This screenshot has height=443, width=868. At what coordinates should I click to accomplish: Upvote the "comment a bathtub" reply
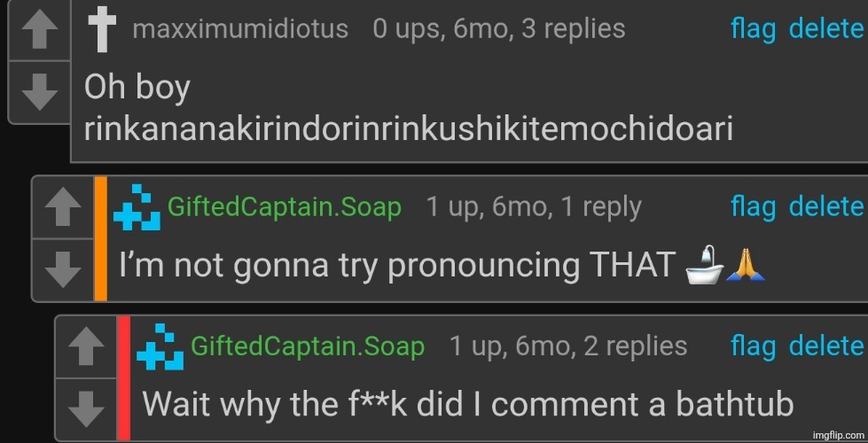(86, 346)
